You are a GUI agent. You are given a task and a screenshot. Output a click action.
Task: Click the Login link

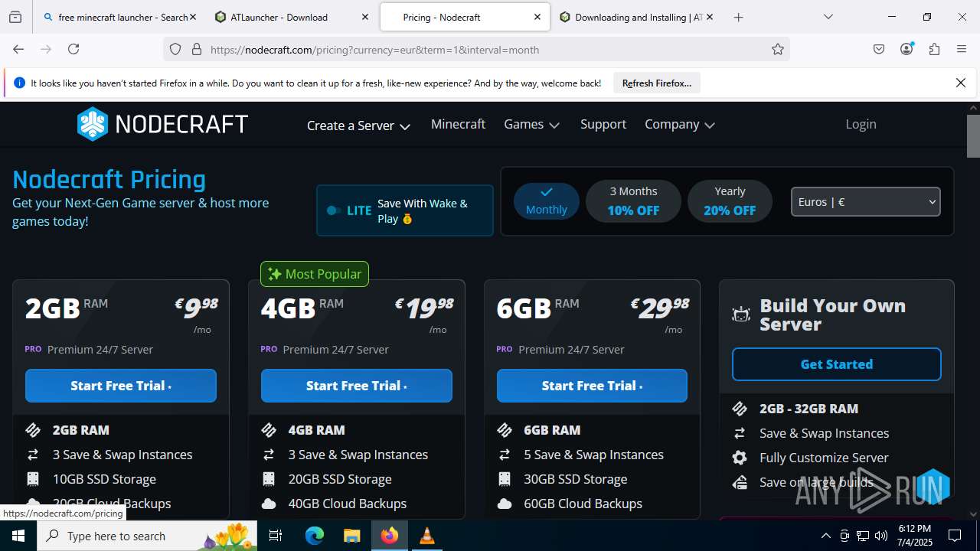click(861, 124)
